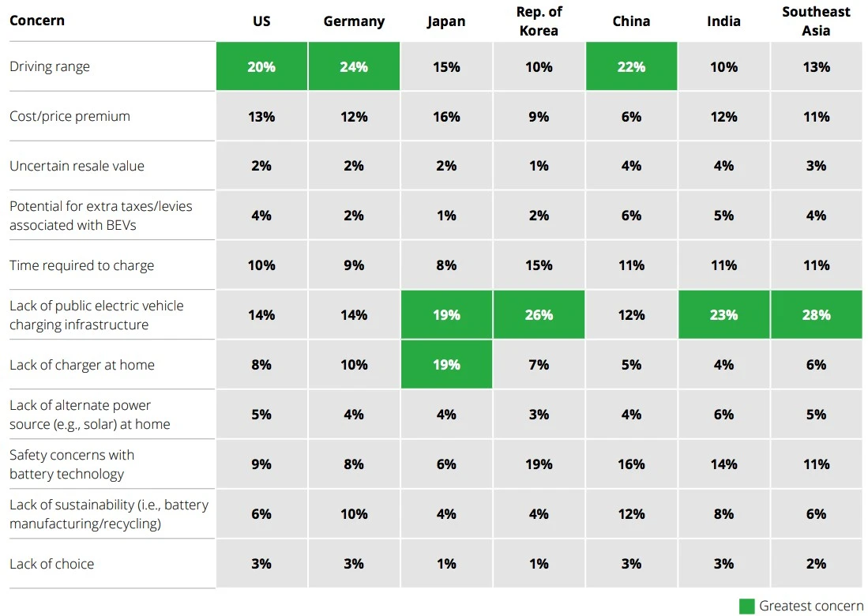
Task: Select the Concern column header
Action: pos(36,21)
